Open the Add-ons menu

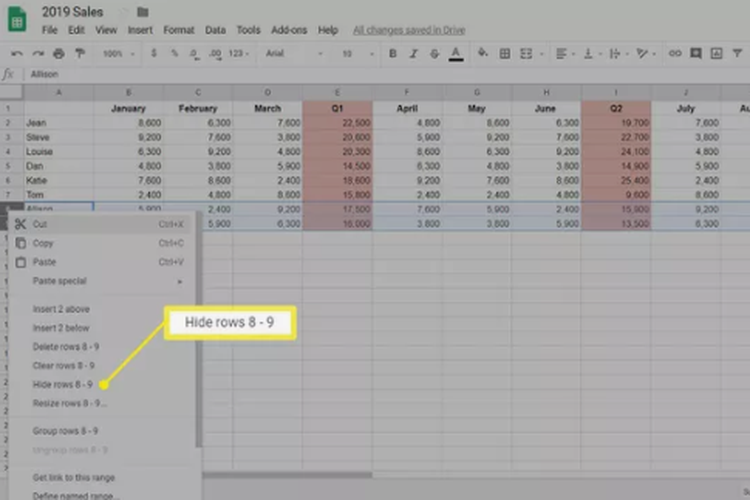(x=289, y=30)
